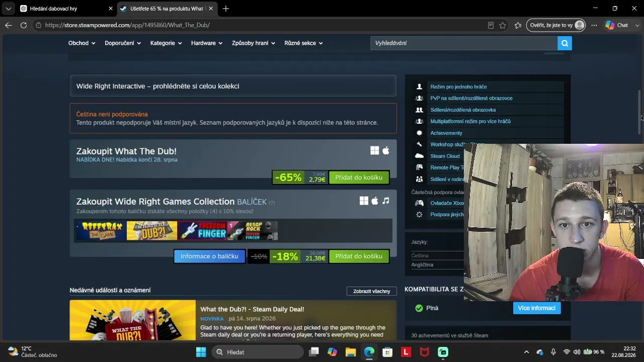
Task: Click the Aesop Rock Freedom Finger thumbnail
Action: pyautogui.click(x=253, y=231)
